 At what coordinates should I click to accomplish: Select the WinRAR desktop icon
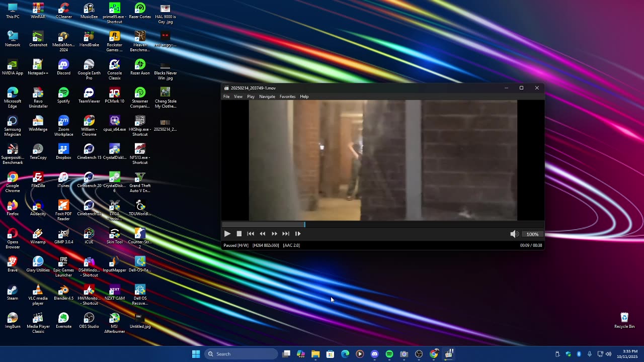point(38,11)
